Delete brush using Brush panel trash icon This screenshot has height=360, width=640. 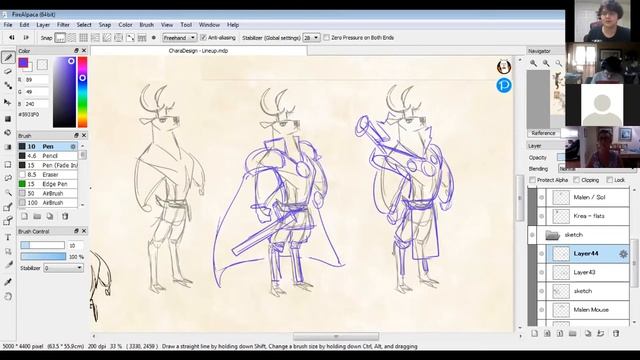[65, 216]
